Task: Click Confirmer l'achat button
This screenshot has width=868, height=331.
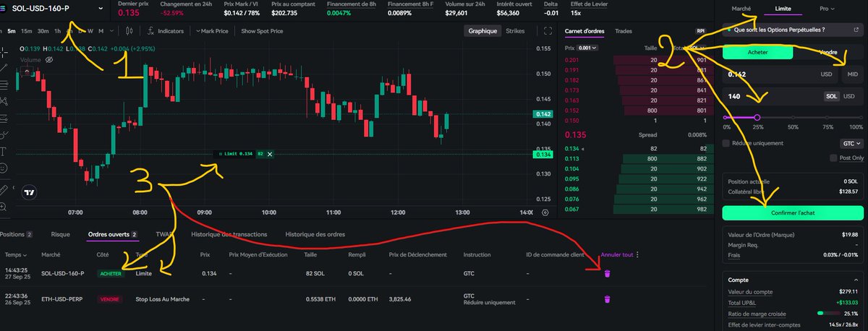Action: pos(793,212)
